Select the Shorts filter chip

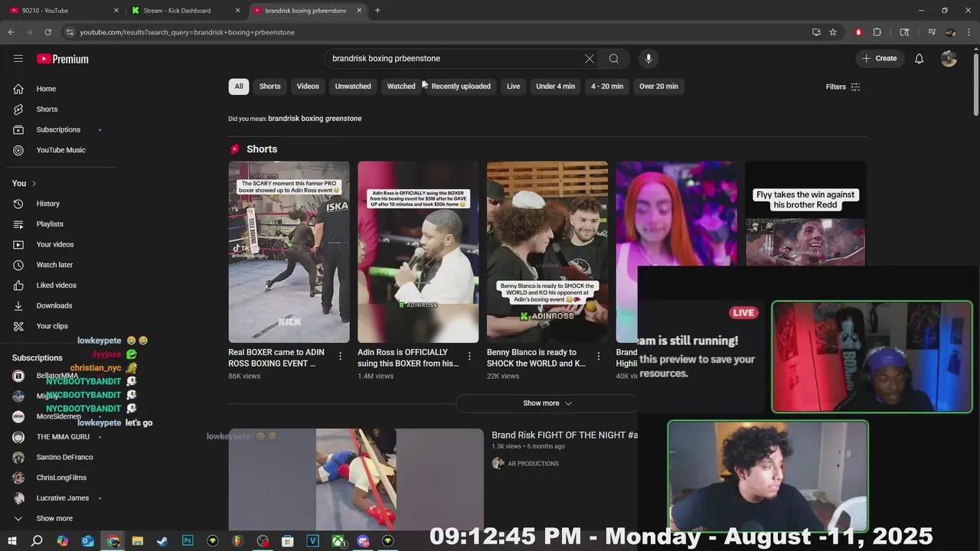coord(269,86)
